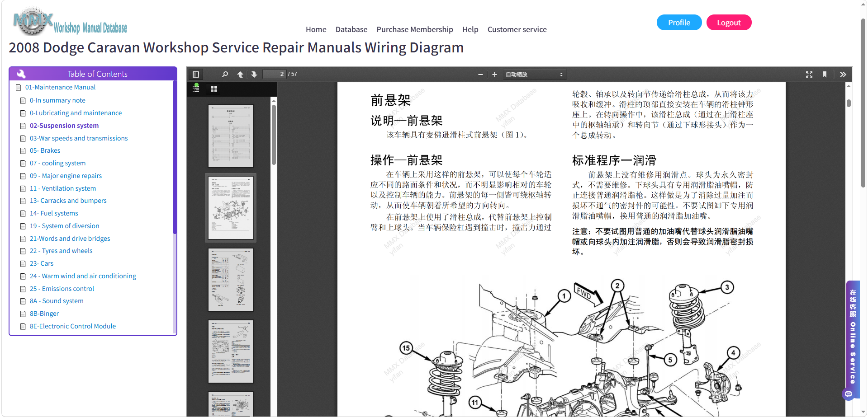This screenshot has height=417, width=868.
Task: Select 02-Suspension system section
Action: (64, 126)
